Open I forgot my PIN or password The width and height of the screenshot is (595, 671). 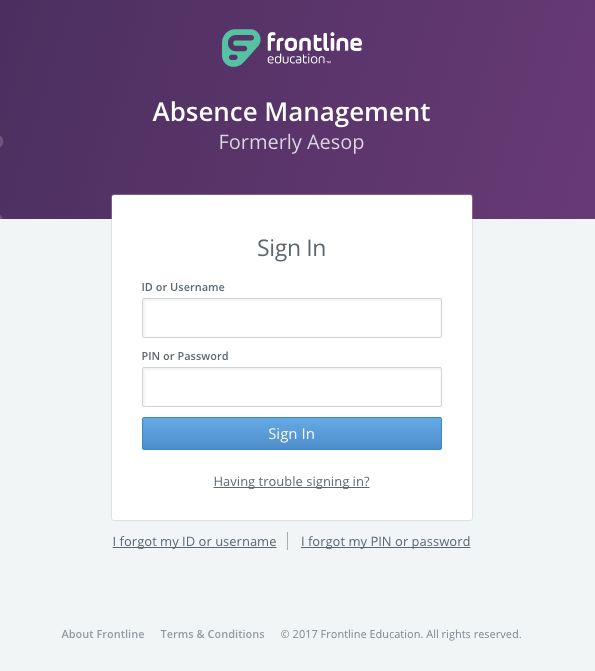pos(385,541)
